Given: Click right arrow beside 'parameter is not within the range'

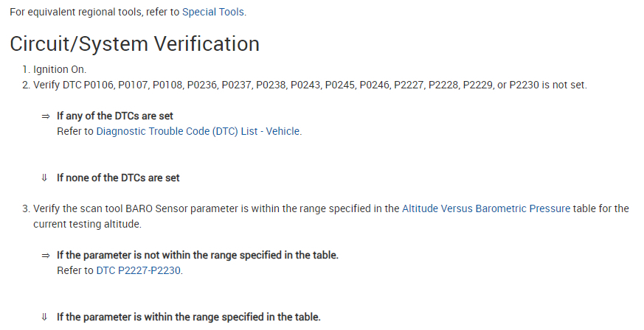Looking at the screenshot, I should [45, 256].
